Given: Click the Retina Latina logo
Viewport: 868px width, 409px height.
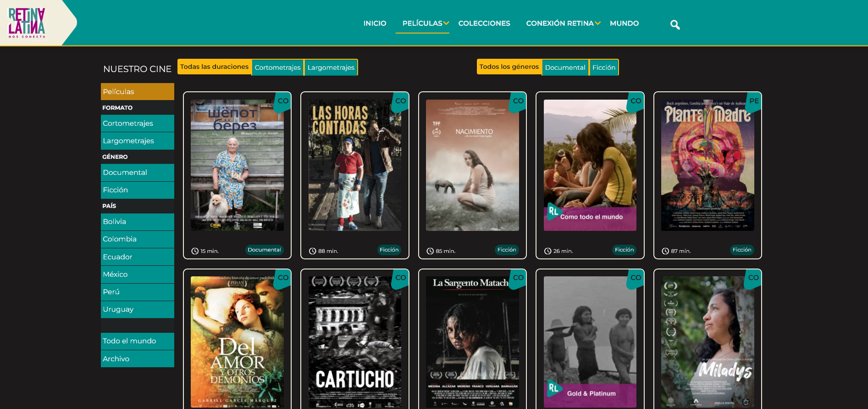Looking at the screenshot, I should [27, 22].
